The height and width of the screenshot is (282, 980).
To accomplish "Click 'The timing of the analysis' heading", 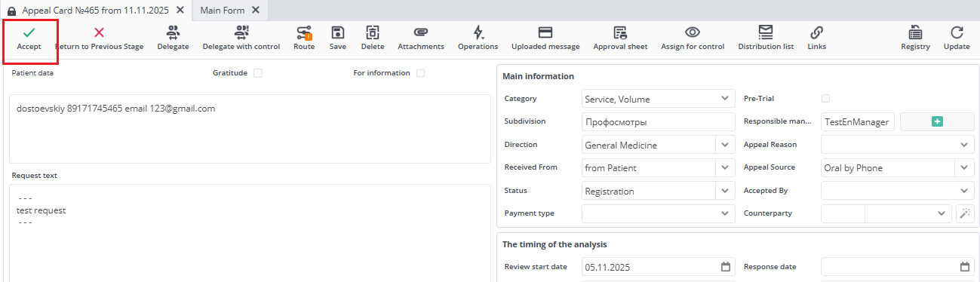I will click(x=555, y=244).
